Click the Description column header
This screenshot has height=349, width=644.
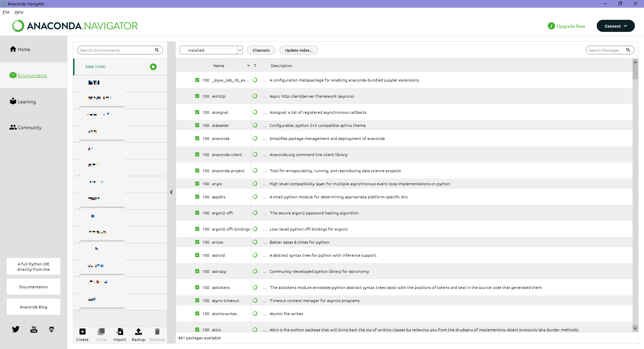[x=281, y=66]
